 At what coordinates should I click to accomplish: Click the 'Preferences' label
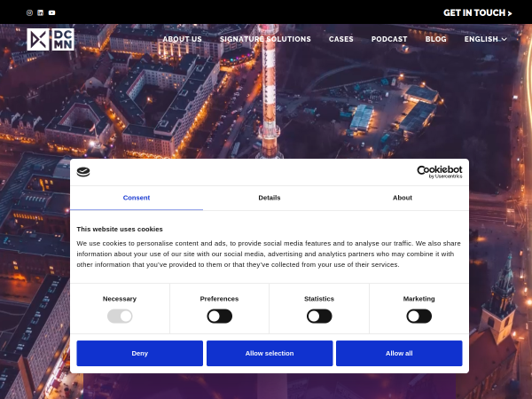[x=219, y=299]
